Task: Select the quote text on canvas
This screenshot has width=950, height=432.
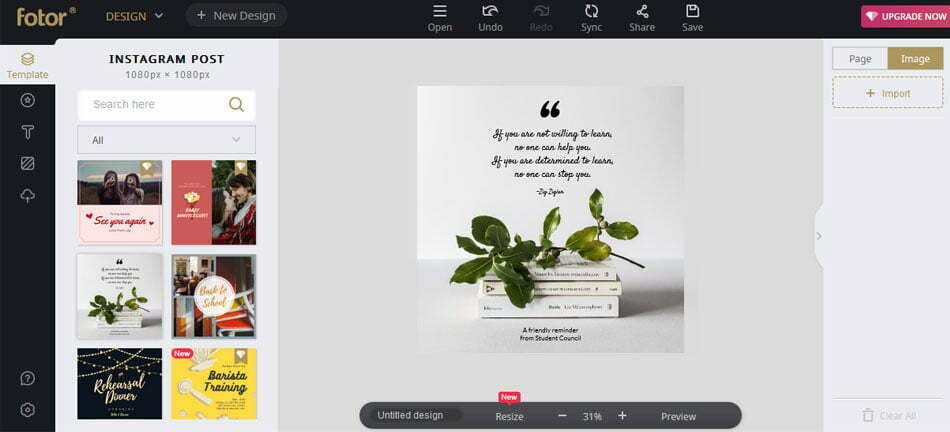Action: [x=553, y=154]
